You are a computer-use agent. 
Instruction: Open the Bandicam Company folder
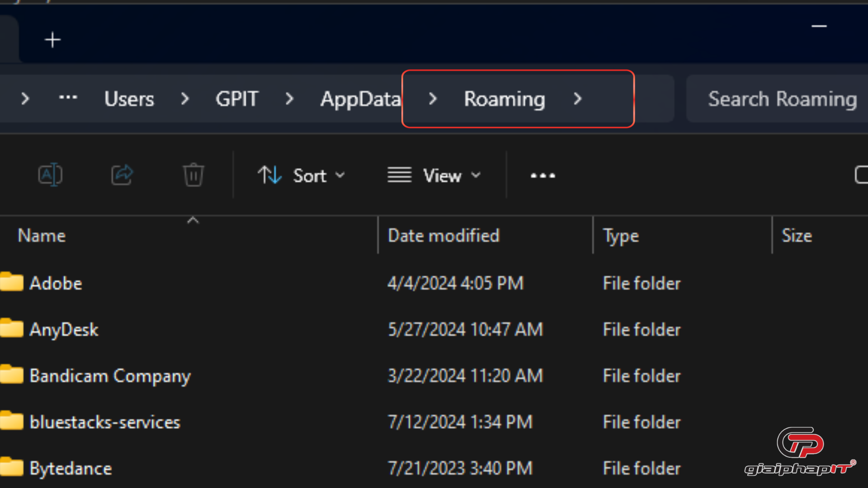pyautogui.click(x=109, y=375)
